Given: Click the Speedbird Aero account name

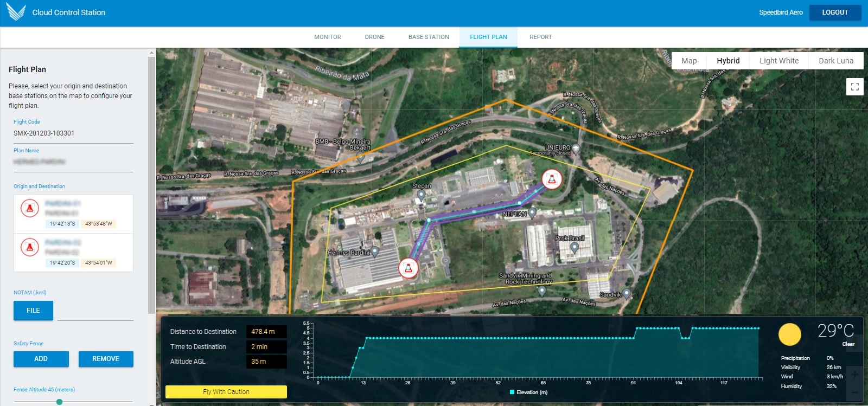Looking at the screenshot, I should point(781,12).
